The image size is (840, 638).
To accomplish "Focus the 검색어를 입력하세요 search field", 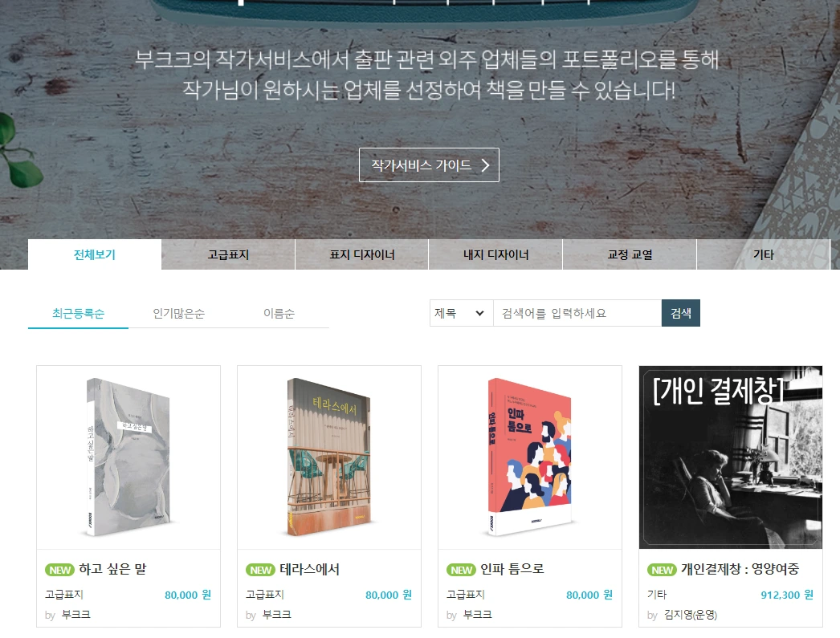I will [577, 313].
